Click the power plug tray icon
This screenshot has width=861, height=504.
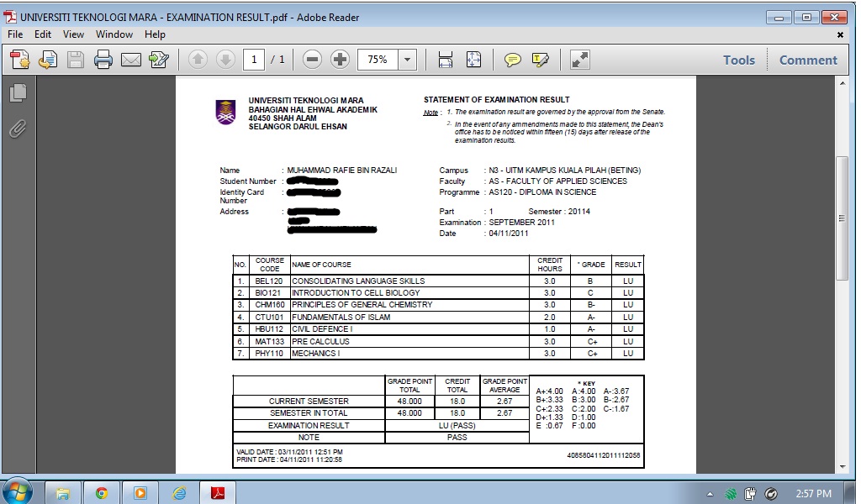click(750, 494)
